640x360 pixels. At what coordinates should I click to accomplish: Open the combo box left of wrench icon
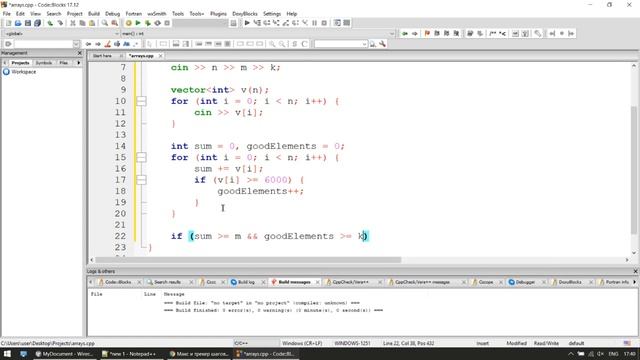340,44
